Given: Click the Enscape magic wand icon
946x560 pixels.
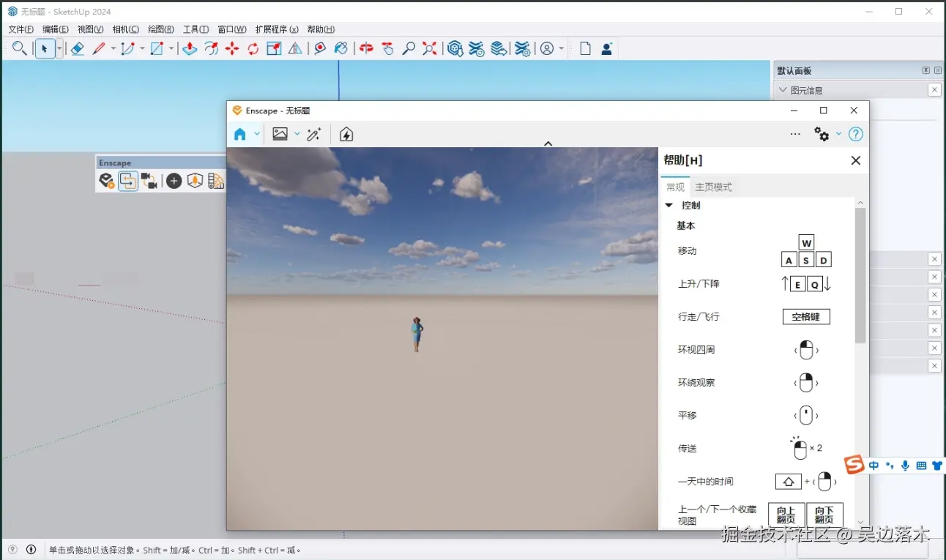Looking at the screenshot, I should click(x=314, y=134).
